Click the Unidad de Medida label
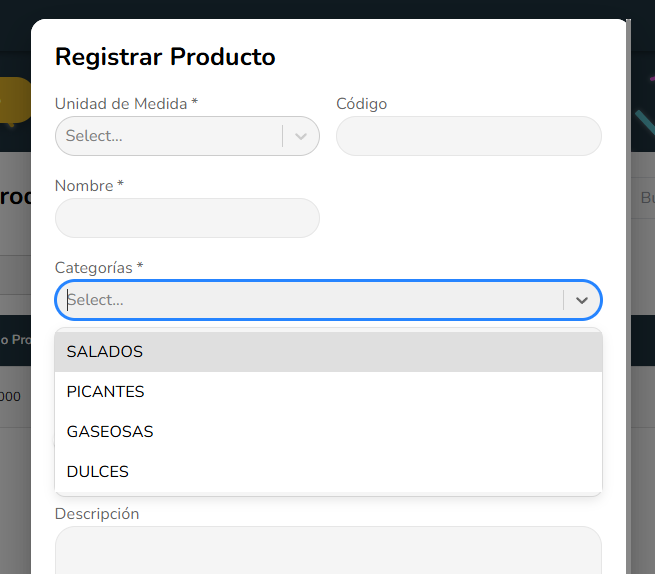The height and width of the screenshot is (574, 655). pyautogui.click(x=126, y=104)
